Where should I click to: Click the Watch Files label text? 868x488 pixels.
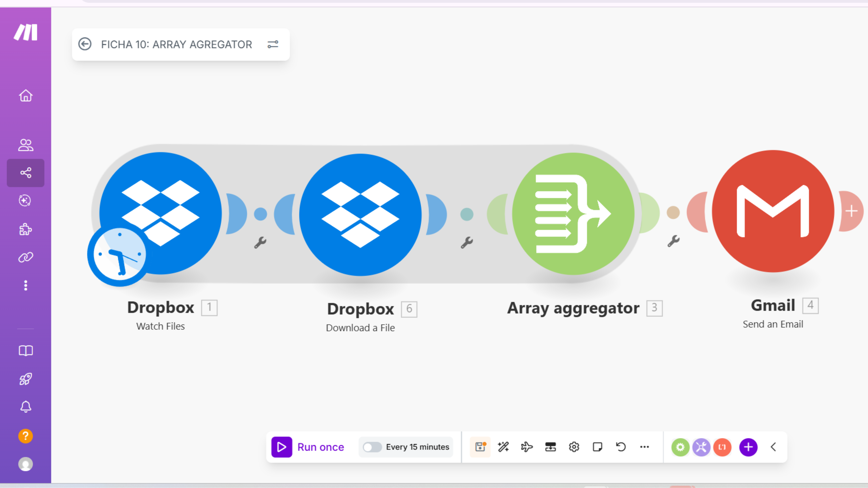point(160,326)
